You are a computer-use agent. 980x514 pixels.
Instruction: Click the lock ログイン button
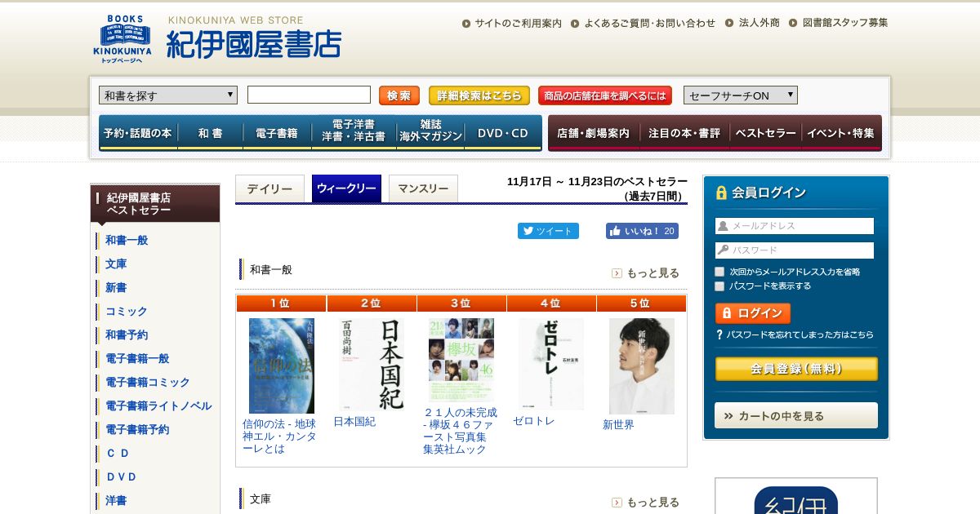[753, 313]
